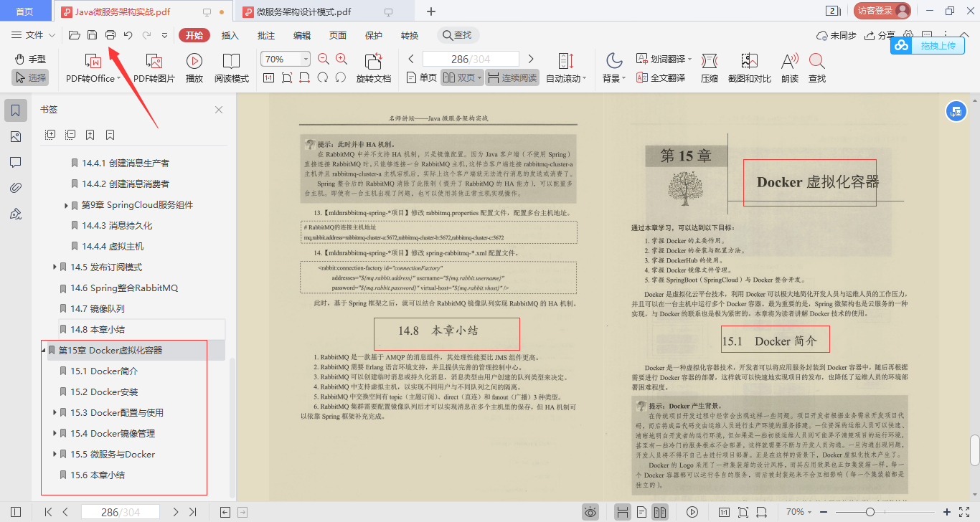Open the comments sidebar panel
Viewport: 980px width, 522px height.
pos(16,162)
